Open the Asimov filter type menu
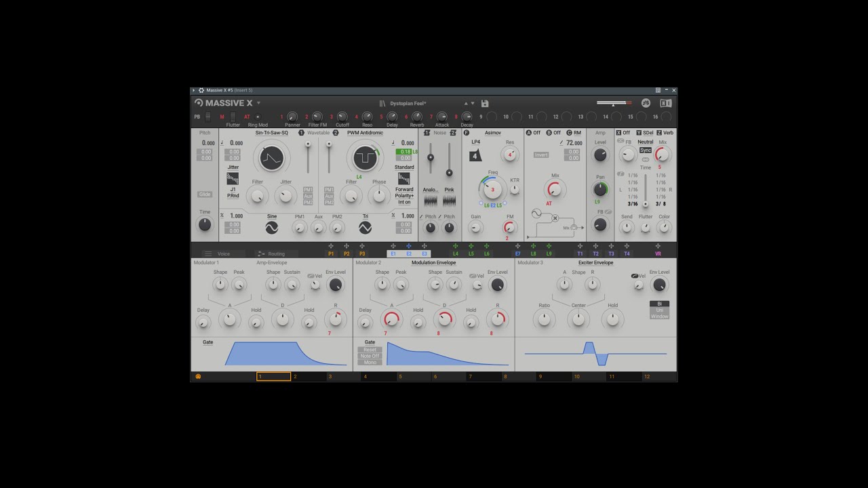The height and width of the screenshot is (488, 868). (493, 133)
